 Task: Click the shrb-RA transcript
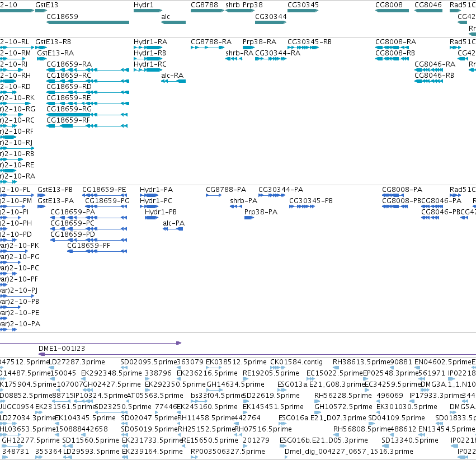tap(234, 59)
